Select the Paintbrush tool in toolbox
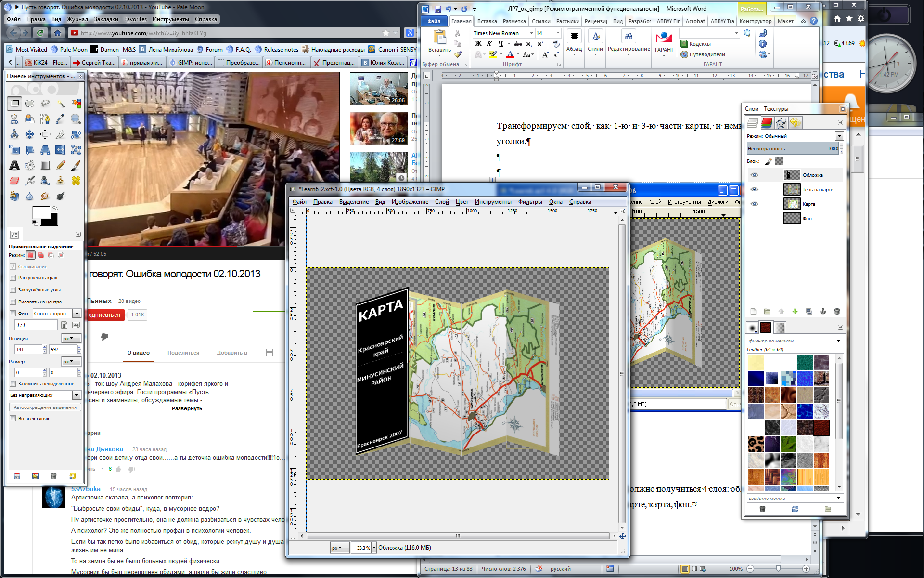Viewport: 924px width, 578px height. 76,165
